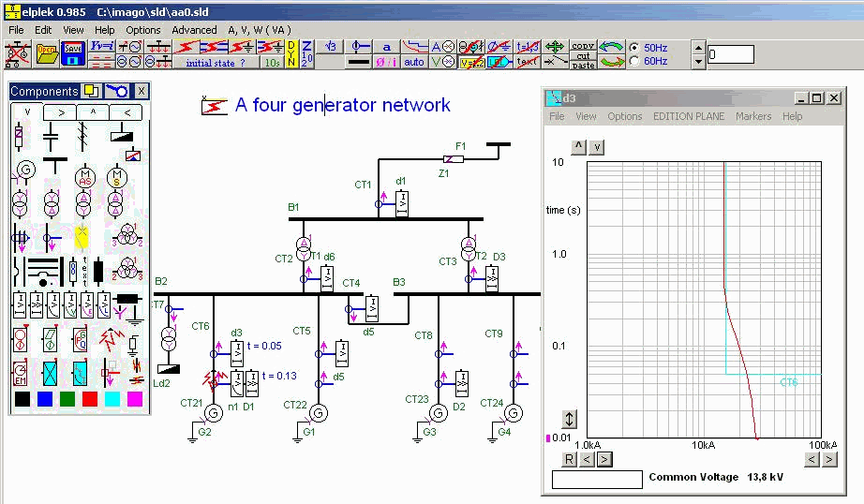Select the capacitor component in Components palette
864x504 pixels.
tap(50, 136)
